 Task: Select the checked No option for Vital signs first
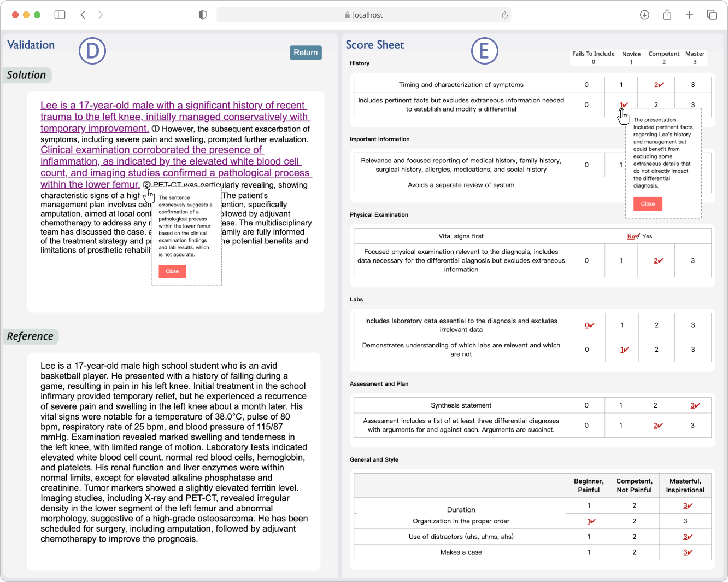632,236
